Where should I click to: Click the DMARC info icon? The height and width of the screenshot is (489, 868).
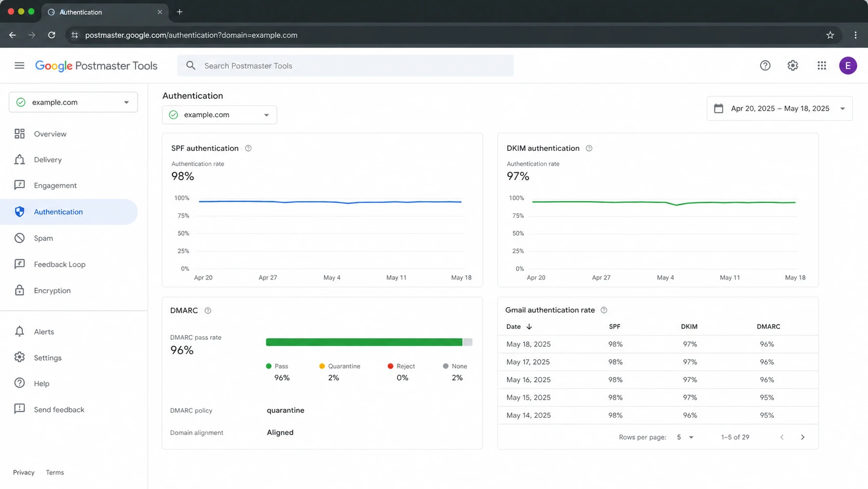208,310
